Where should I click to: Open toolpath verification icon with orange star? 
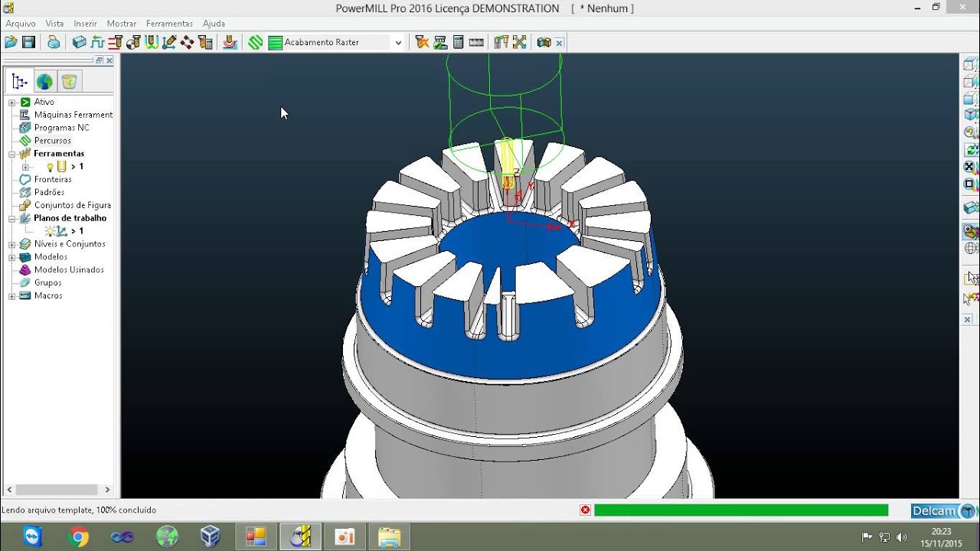click(422, 42)
